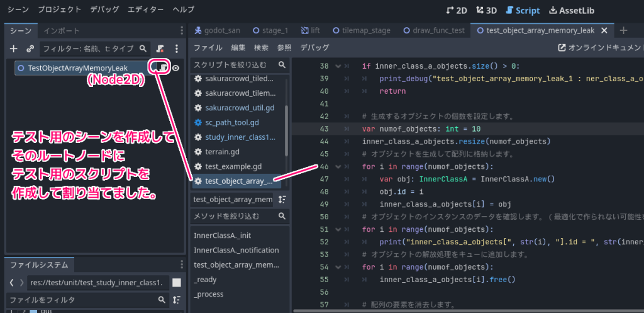The image size is (644, 313).
Task: Switch to the godot_san scene tab
Action: click(x=218, y=30)
